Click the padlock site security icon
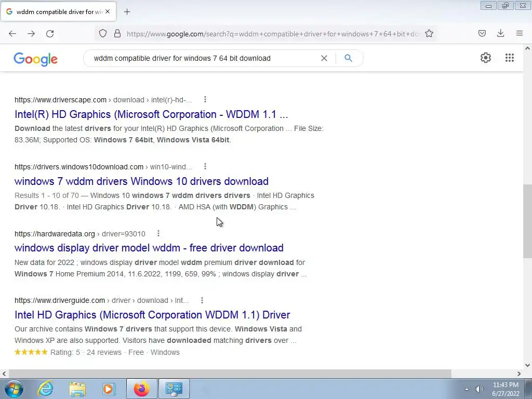 pos(117,34)
